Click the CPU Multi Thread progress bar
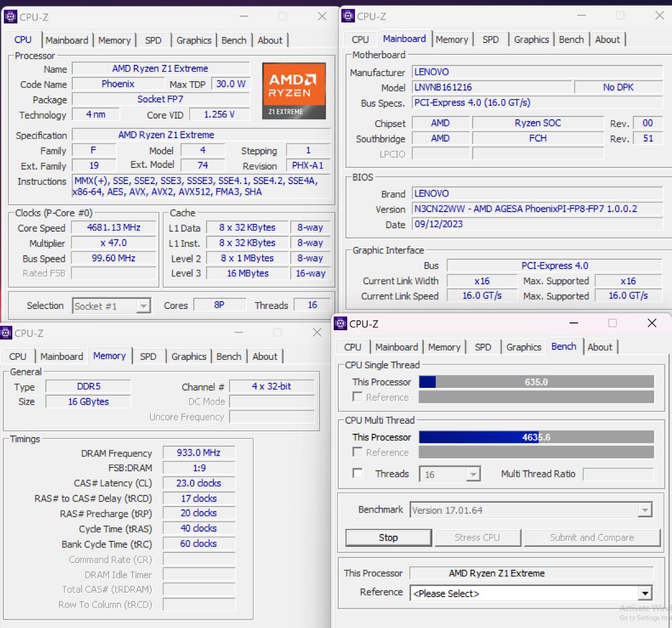Image resolution: width=672 pixels, height=628 pixels. (x=536, y=437)
